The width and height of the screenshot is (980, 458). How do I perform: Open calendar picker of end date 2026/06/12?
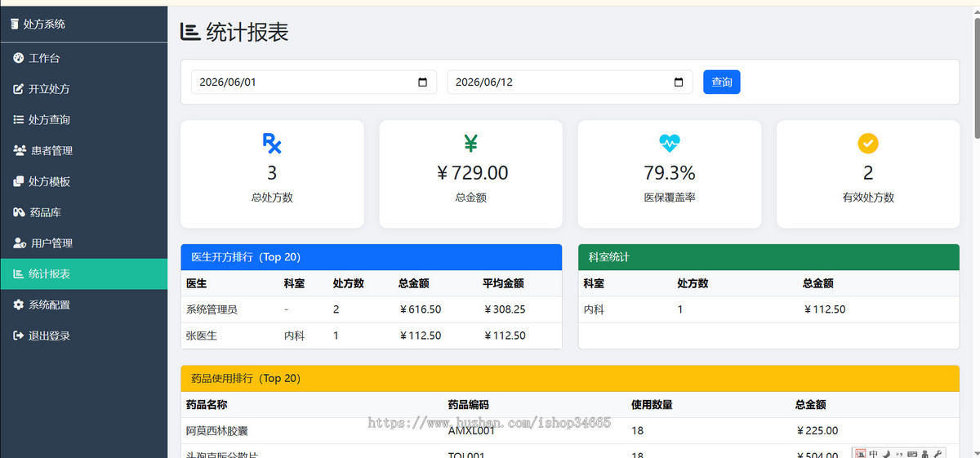pyautogui.click(x=679, y=82)
